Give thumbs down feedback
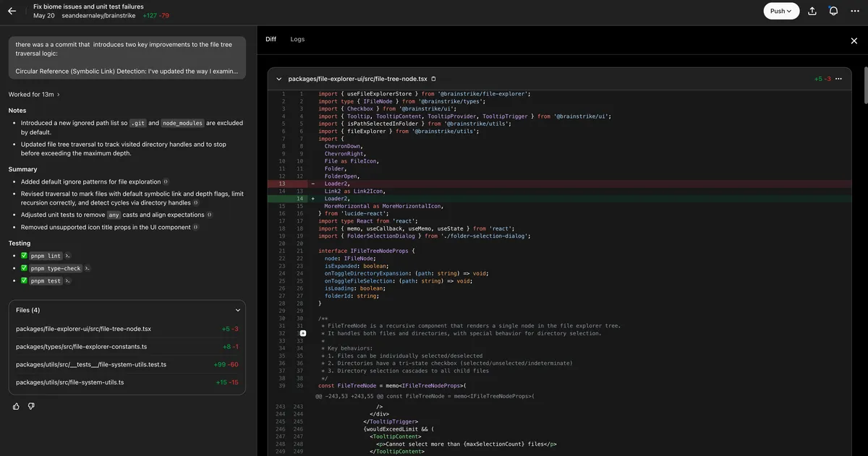The width and height of the screenshot is (868, 456). coord(31,406)
